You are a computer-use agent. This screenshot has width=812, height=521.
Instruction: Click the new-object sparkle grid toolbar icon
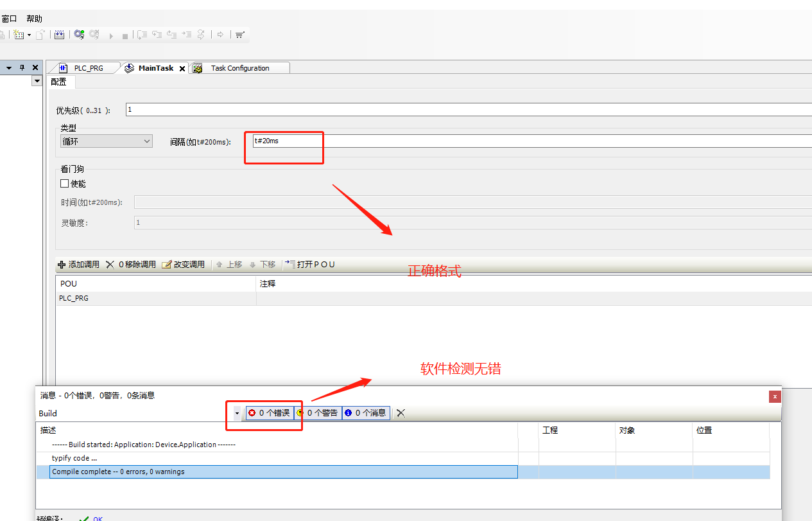coord(19,35)
